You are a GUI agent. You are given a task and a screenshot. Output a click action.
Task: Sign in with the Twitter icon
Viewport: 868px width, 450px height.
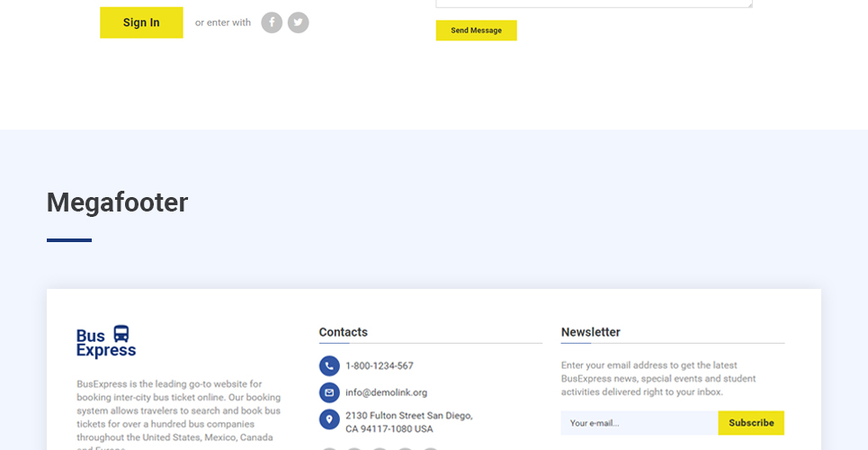pos(299,22)
